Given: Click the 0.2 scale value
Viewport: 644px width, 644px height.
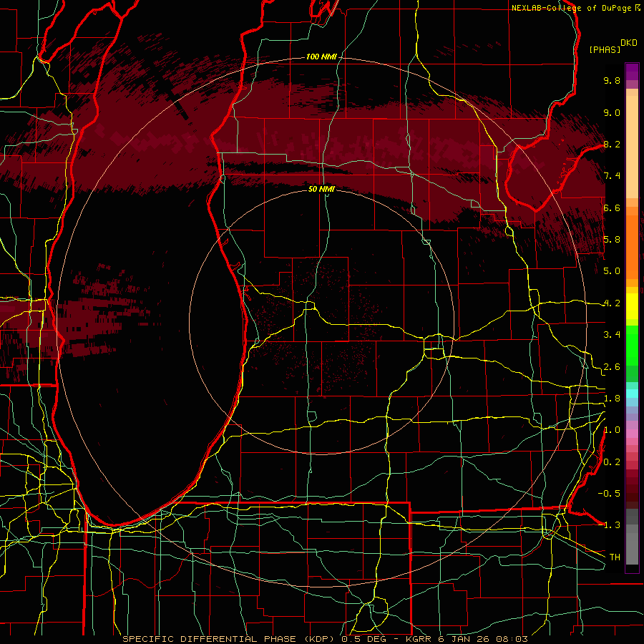Looking at the screenshot, I should coord(612,462).
